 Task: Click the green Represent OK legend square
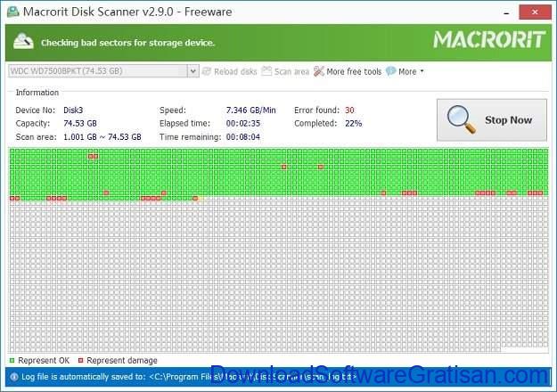pos(12,361)
